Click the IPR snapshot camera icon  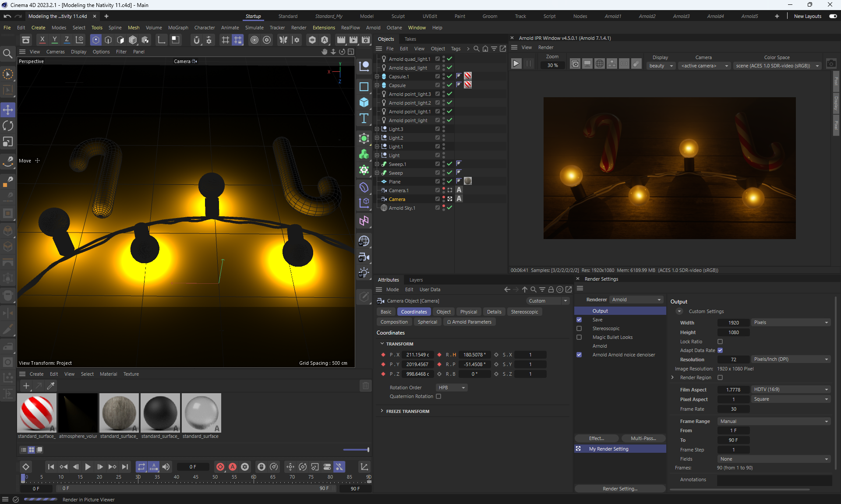point(831,64)
